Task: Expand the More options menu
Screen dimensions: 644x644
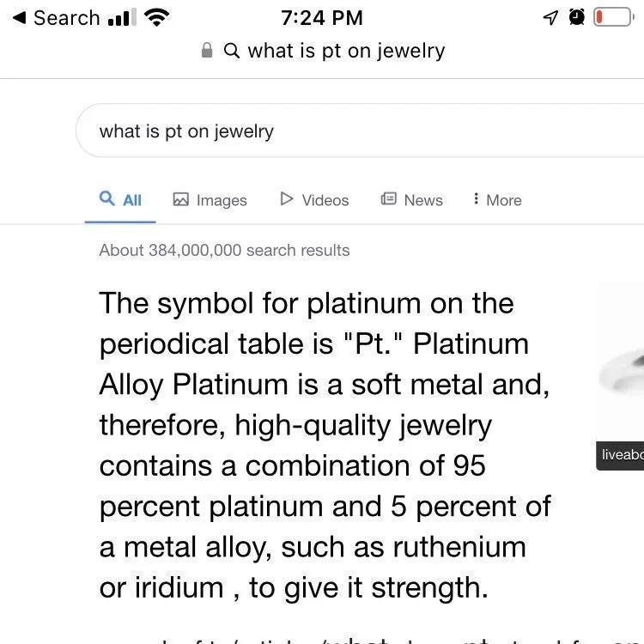Action: pos(497,200)
